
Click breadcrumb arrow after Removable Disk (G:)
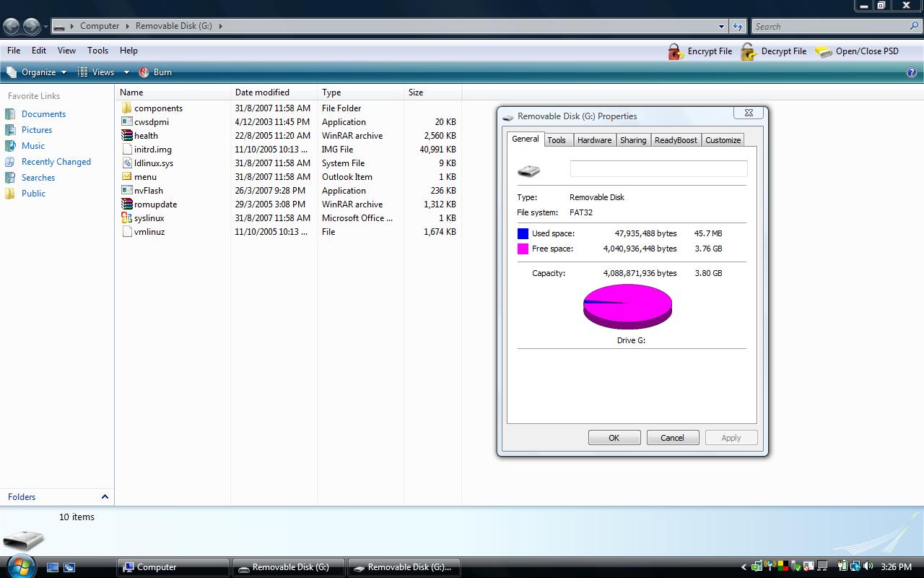[x=220, y=26]
